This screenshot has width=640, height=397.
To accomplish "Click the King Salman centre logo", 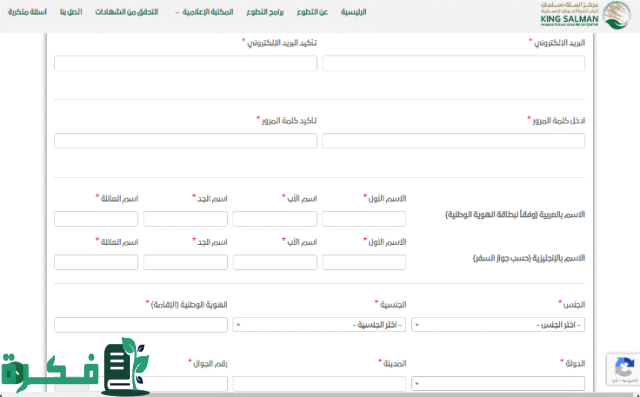I will 586,16.
